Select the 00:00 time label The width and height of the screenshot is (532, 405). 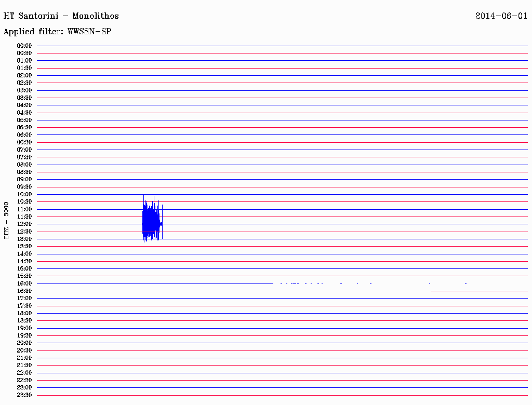coord(24,46)
